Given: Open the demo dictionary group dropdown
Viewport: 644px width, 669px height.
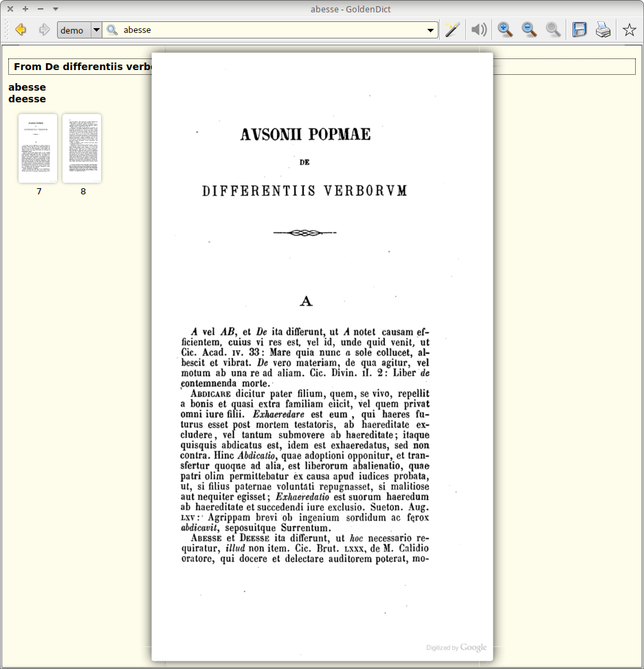Looking at the screenshot, I should (80, 30).
